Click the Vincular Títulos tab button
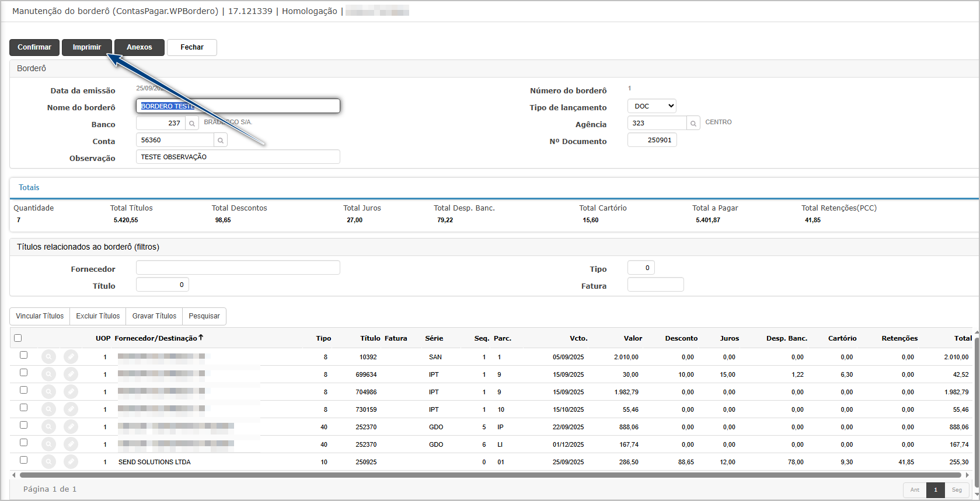The width and height of the screenshot is (980, 501). pos(40,316)
